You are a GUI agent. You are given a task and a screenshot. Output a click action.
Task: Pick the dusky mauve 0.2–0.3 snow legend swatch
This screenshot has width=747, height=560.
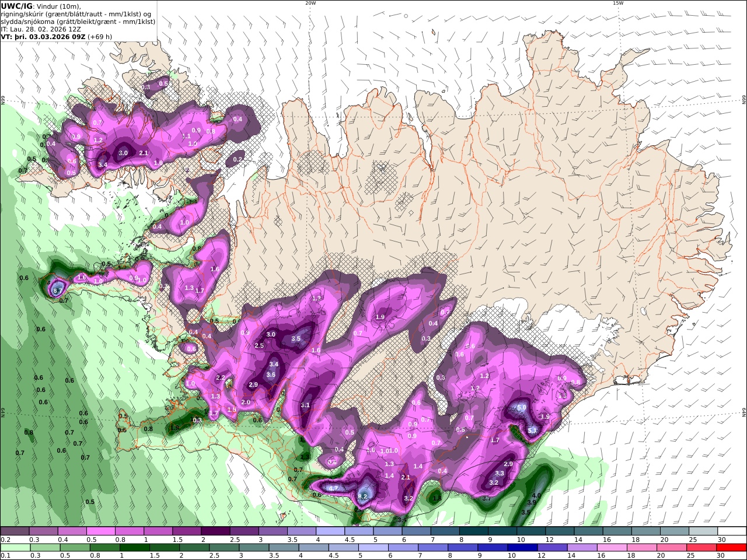(x=15, y=531)
